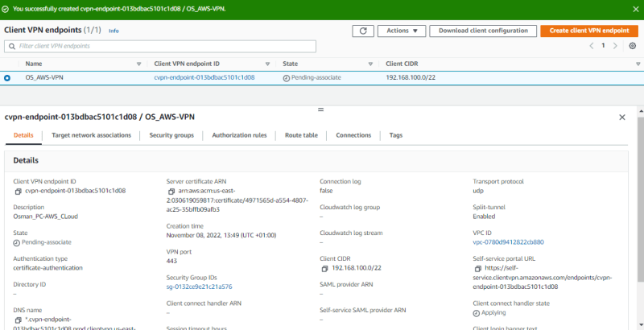The image size is (644, 330).
Task: Refresh the Client VPN endpoints list
Action: [363, 31]
